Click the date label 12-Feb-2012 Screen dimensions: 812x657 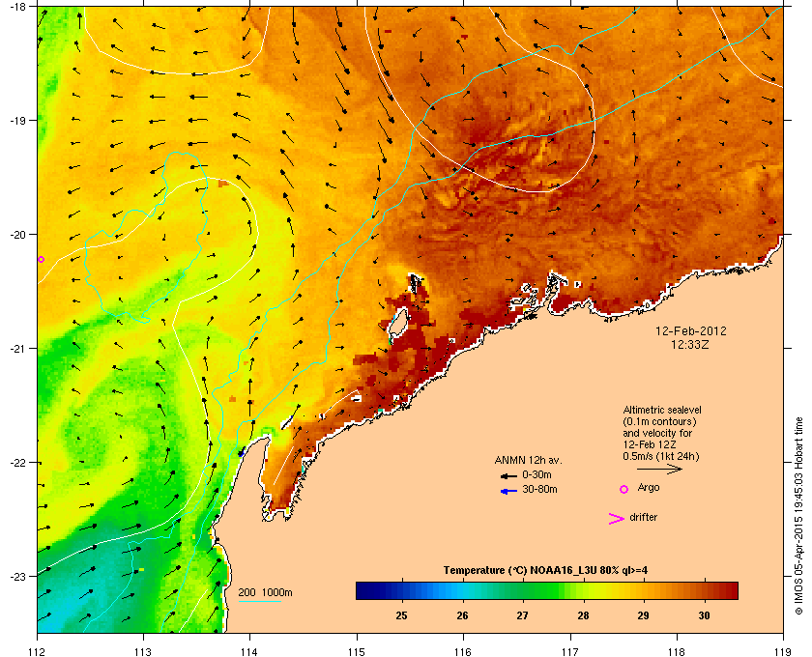tap(691, 330)
